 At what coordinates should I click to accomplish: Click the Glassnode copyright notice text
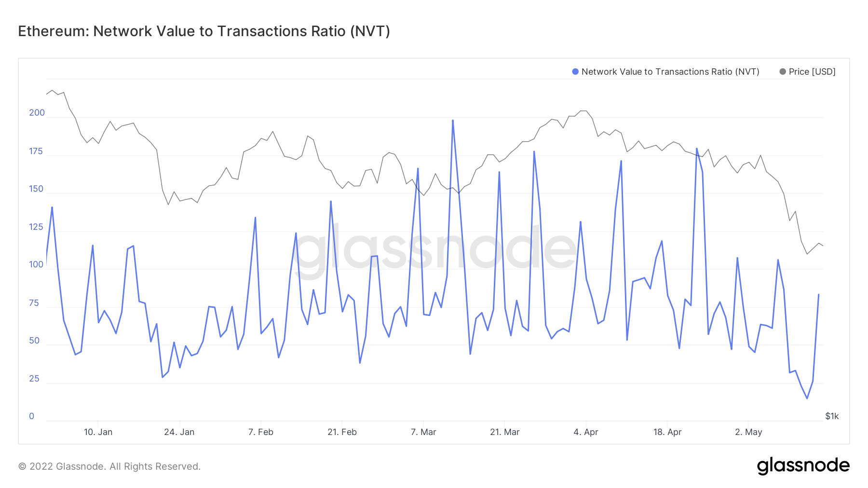[109, 466]
